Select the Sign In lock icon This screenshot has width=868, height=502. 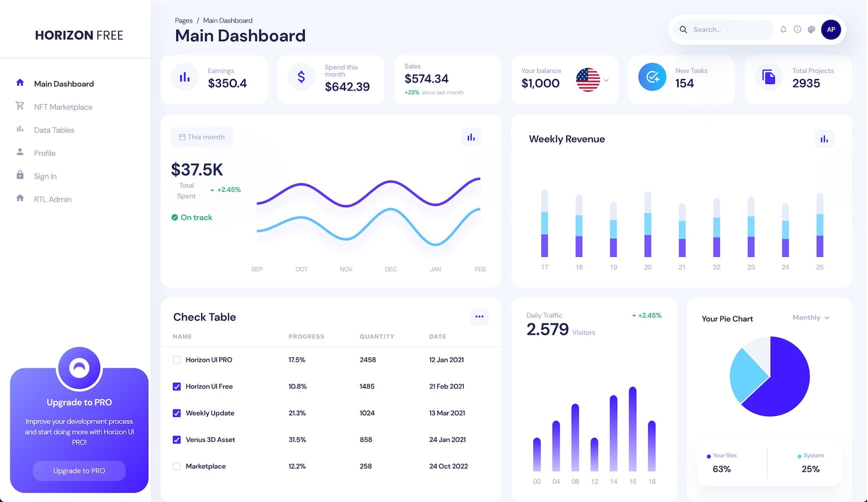point(20,176)
